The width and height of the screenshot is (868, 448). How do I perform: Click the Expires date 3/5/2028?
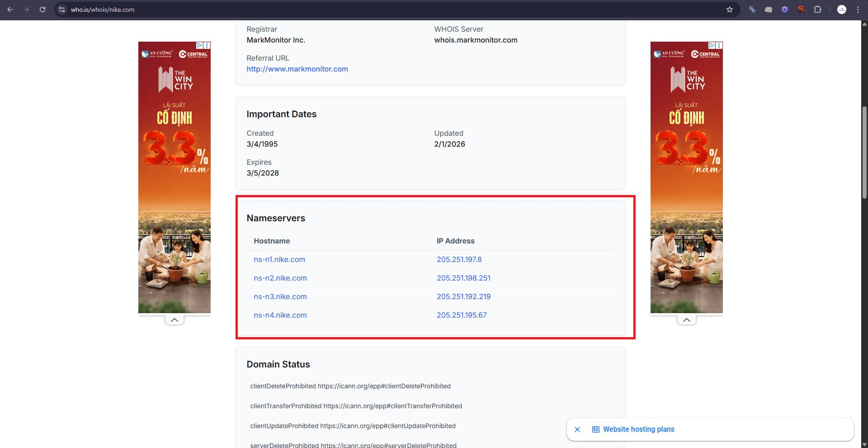263,173
